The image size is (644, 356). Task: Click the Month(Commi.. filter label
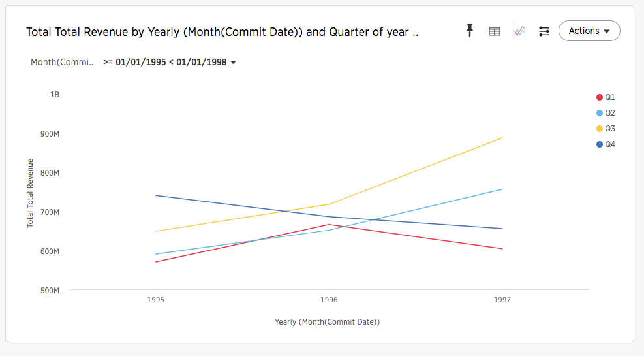click(x=62, y=63)
